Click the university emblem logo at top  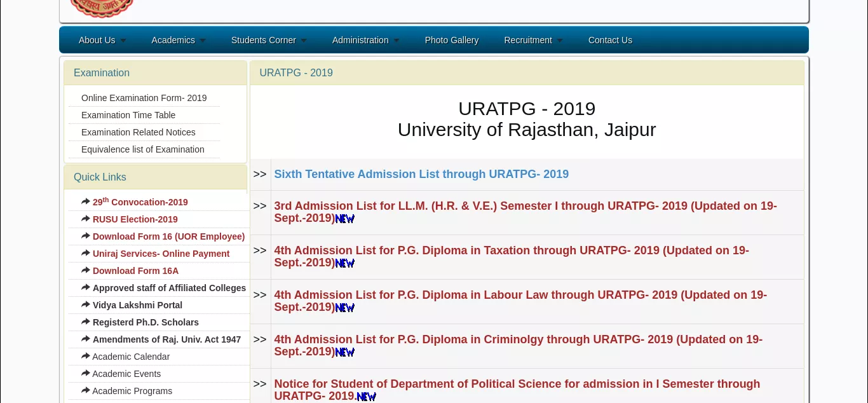102,8
